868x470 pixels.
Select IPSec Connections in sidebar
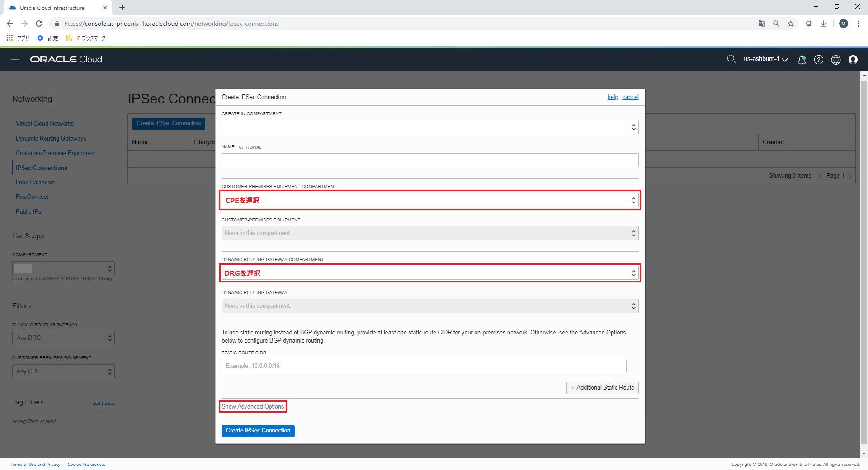[42, 168]
